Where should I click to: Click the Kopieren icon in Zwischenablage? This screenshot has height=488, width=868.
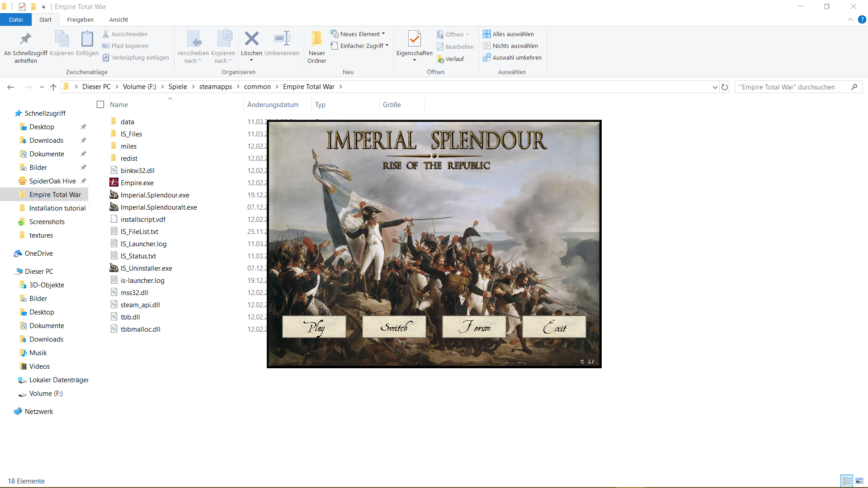(61, 39)
